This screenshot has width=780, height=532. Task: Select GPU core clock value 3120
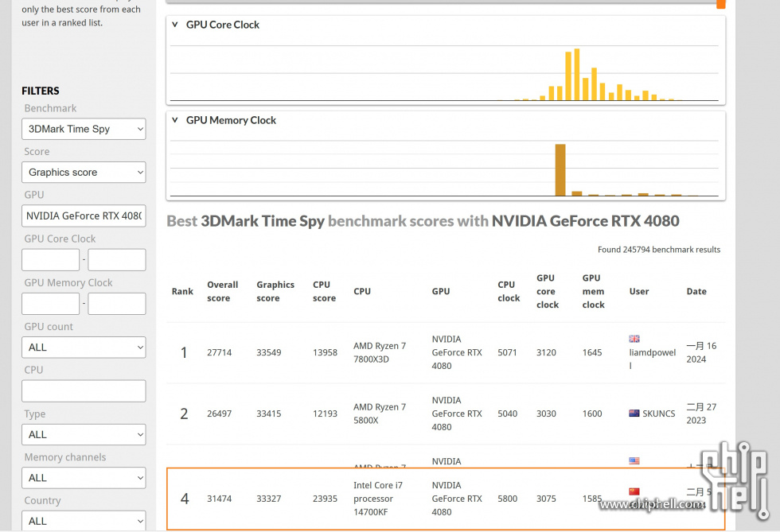pos(546,352)
